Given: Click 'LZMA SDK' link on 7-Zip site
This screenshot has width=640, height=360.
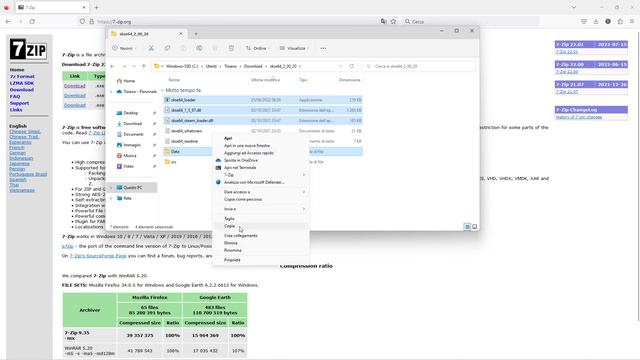Looking at the screenshot, I should tap(22, 83).
